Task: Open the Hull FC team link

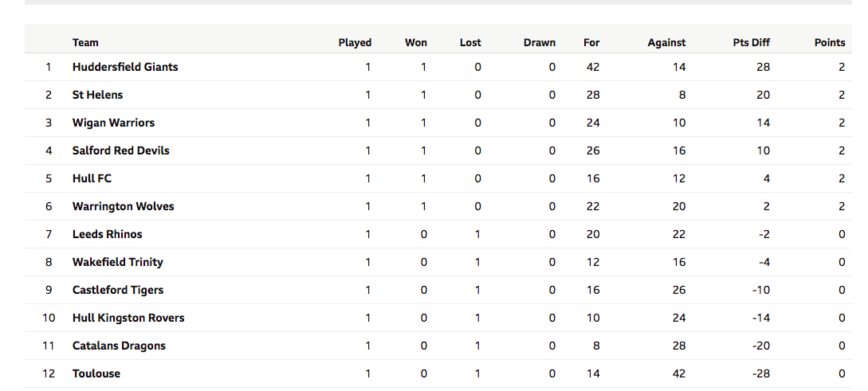Action: point(92,178)
